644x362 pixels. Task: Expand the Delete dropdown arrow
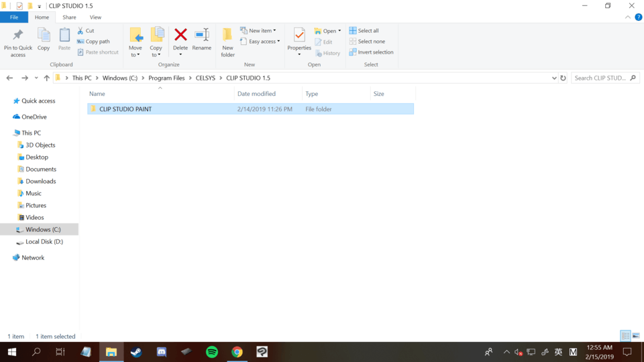point(180,54)
